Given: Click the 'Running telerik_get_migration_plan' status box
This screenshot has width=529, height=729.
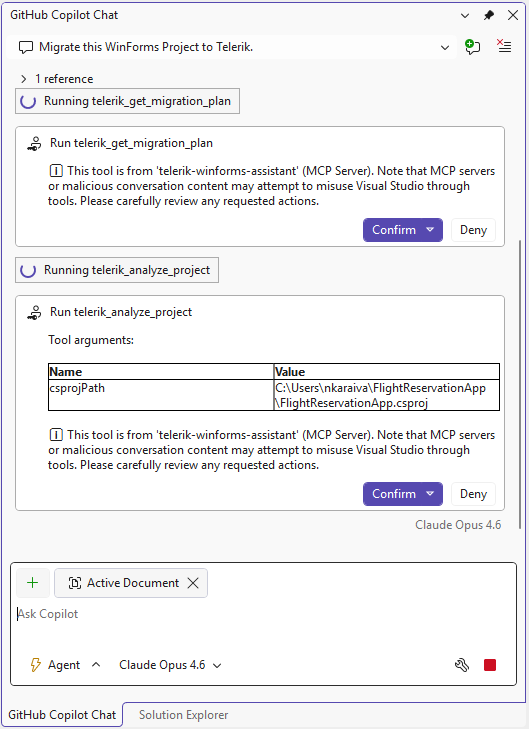Looking at the screenshot, I should click(127, 101).
